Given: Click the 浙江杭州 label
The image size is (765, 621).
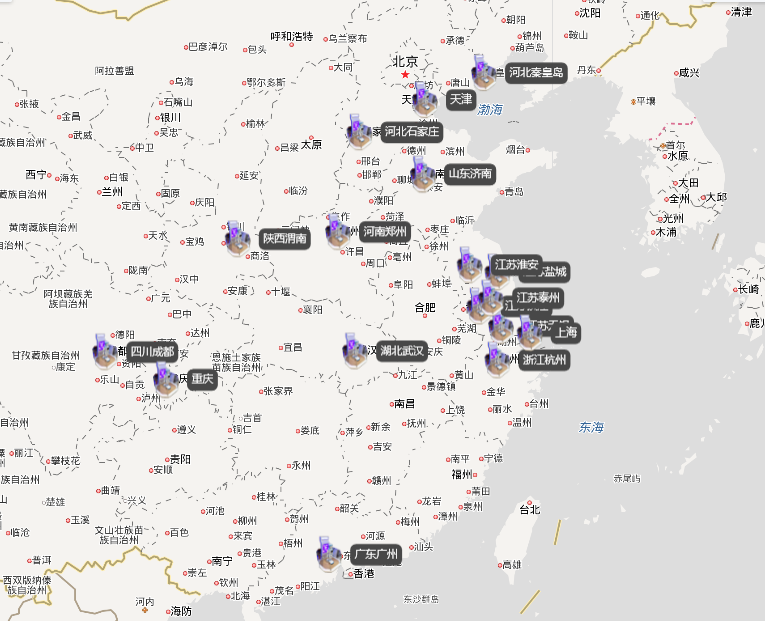Looking at the screenshot, I should [x=544, y=360].
